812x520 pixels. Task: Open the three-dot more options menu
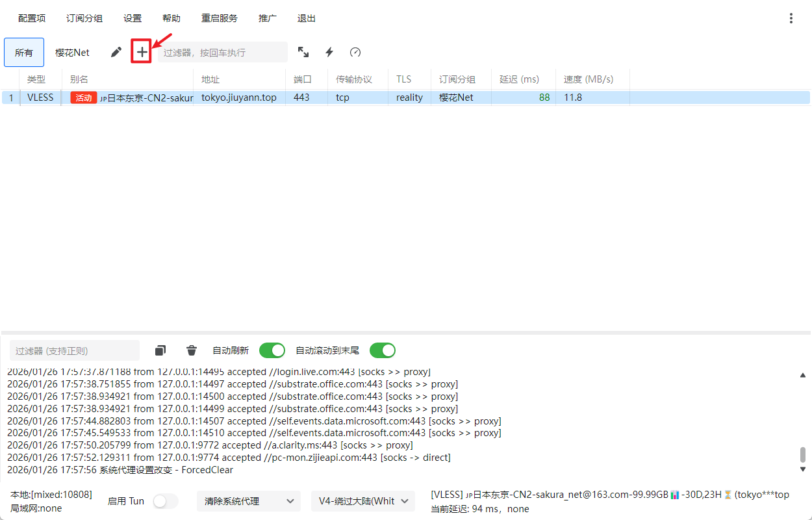791,18
